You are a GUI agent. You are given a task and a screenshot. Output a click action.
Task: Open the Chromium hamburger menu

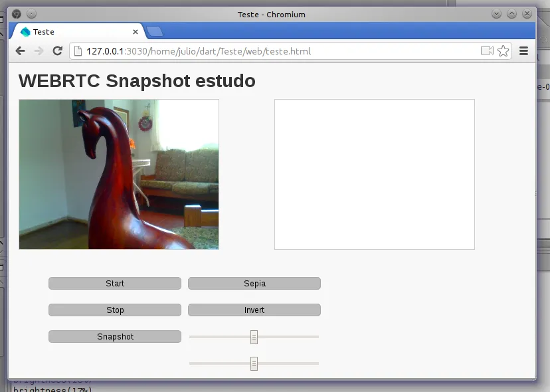point(523,51)
